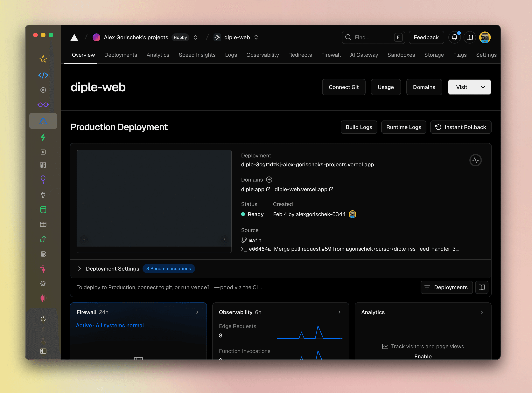The width and height of the screenshot is (532, 393).
Task: Click the green database cylinder sidebar icon
Action: (x=43, y=210)
